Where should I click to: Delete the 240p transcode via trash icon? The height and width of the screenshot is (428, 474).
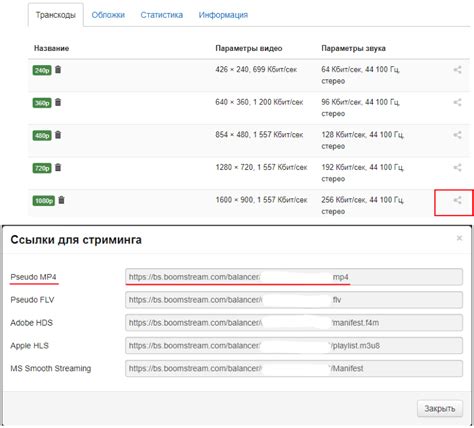point(58,70)
